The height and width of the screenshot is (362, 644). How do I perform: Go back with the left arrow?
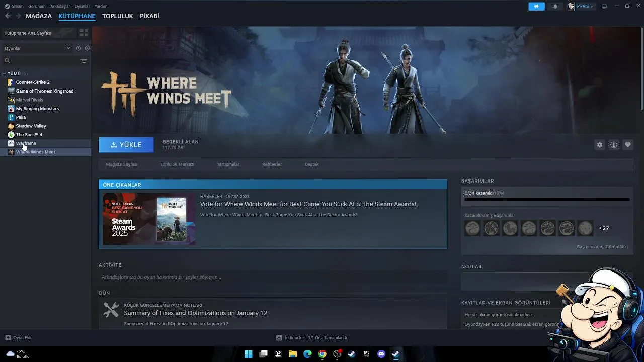click(8, 16)
